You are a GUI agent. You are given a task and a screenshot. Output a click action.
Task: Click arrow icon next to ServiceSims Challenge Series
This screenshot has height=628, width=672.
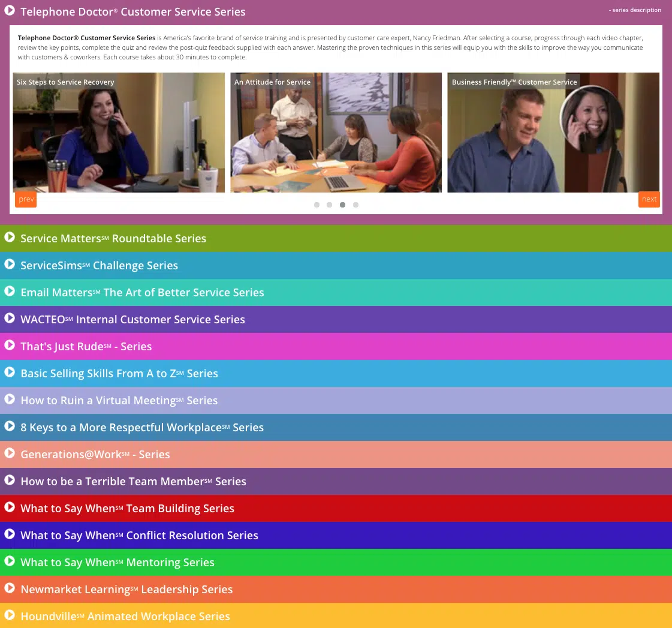pyautogui.click(x=10, y=265)
